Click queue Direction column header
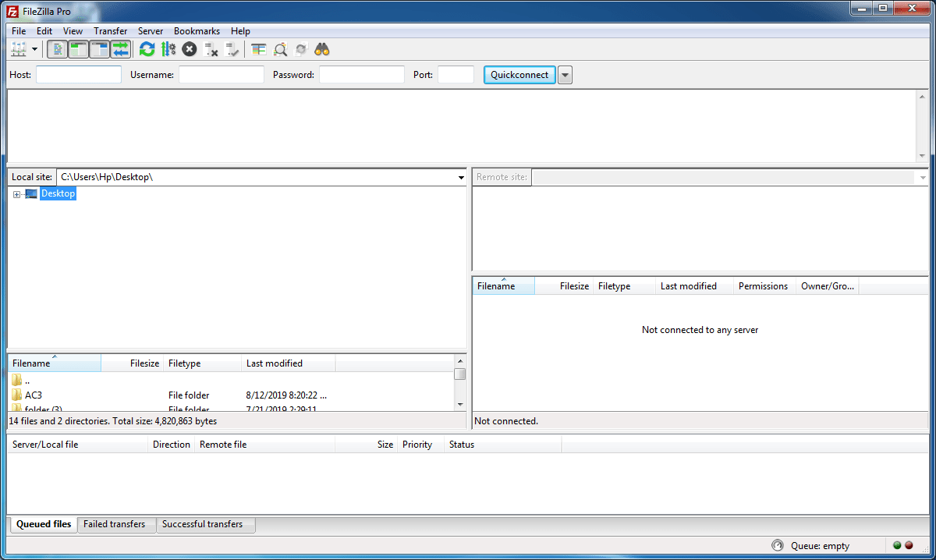Image resolution: width=936 pixels, height=560 pixels. click(x=171, y=445)
